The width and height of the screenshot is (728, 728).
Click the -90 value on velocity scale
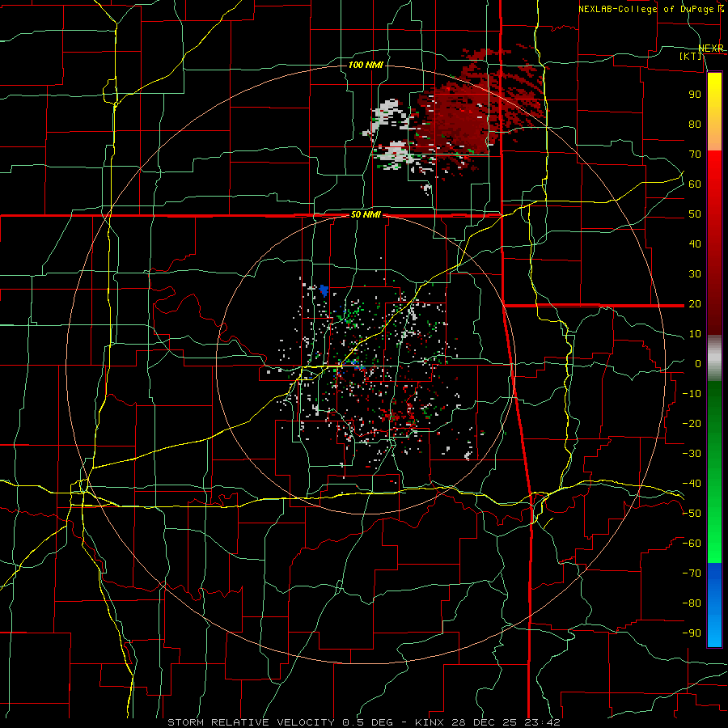pos(692,633)
